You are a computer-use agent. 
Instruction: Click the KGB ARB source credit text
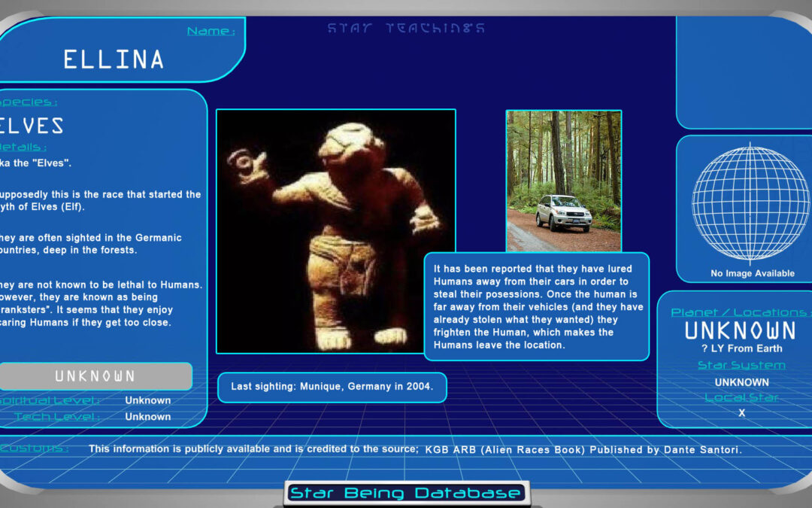(583, 450)
